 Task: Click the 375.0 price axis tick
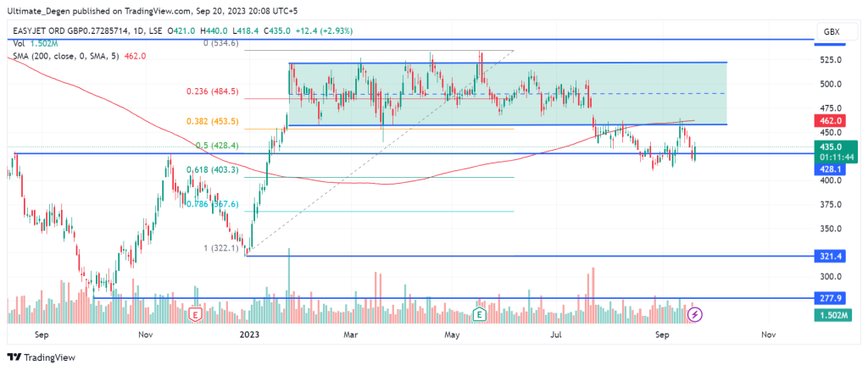[831, 205]
